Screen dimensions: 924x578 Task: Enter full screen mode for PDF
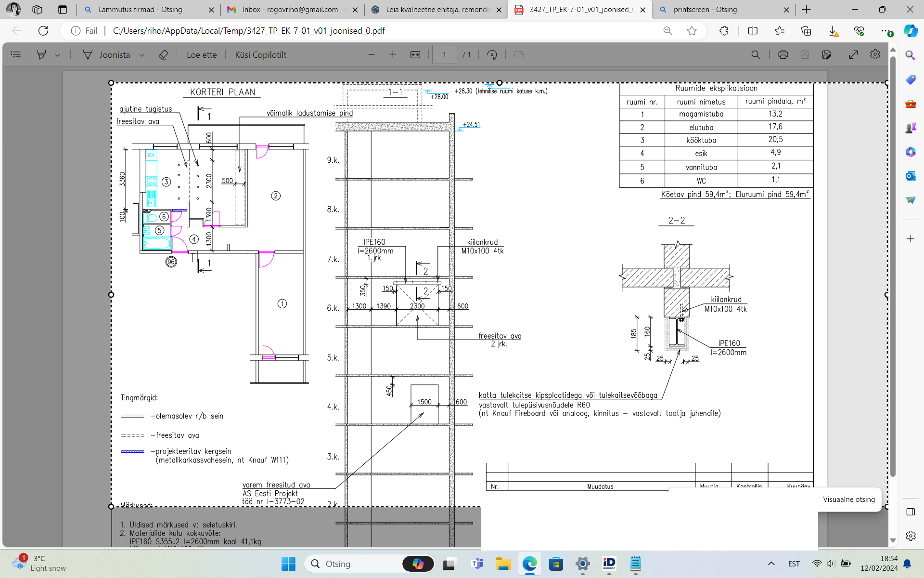click(x=853, y=55)
